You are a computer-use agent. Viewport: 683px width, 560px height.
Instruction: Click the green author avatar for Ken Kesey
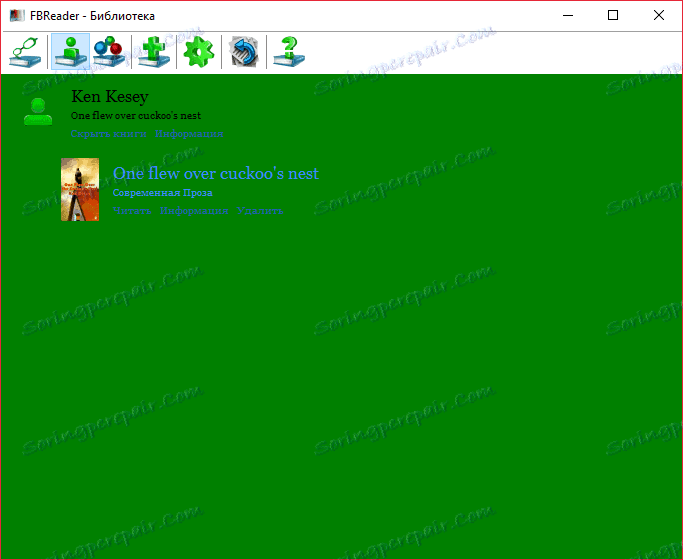[x=38, y=112]
